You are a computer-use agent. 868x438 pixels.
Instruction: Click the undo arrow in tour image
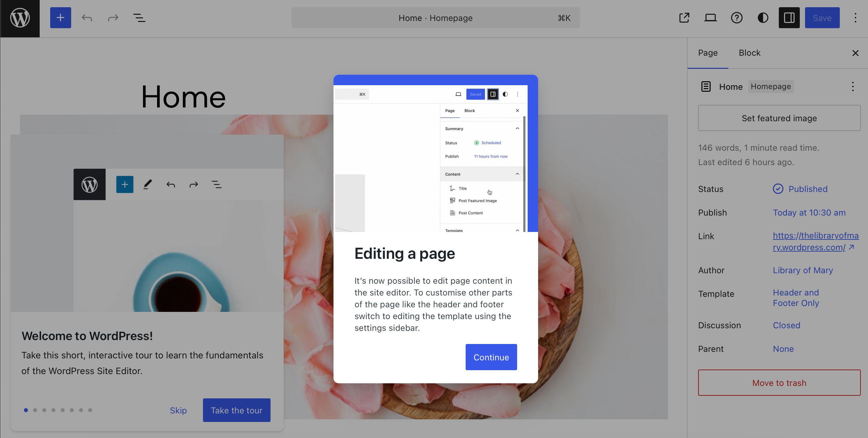coord(171,184)
